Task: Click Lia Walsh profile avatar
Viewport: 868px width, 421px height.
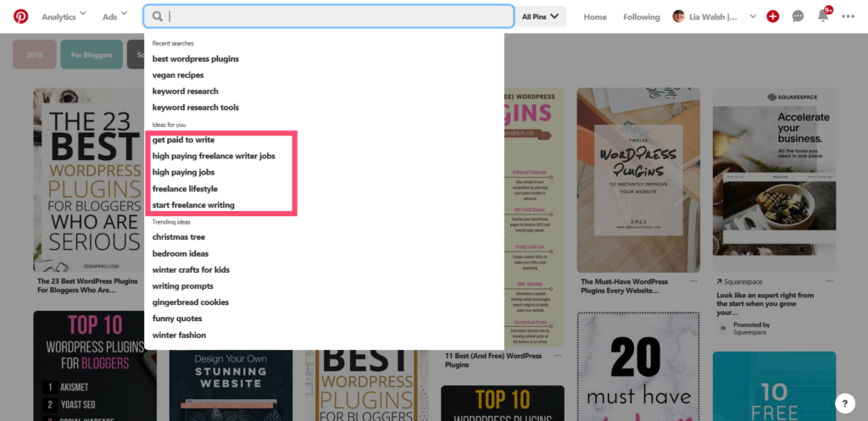Action: tap(678, 17)
